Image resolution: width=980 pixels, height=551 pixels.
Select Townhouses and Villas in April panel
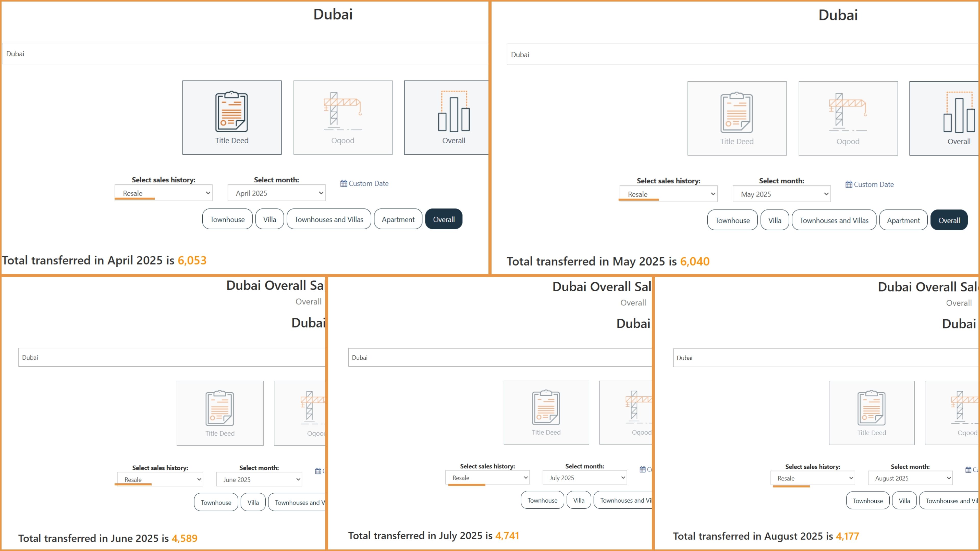pos(329,219)
